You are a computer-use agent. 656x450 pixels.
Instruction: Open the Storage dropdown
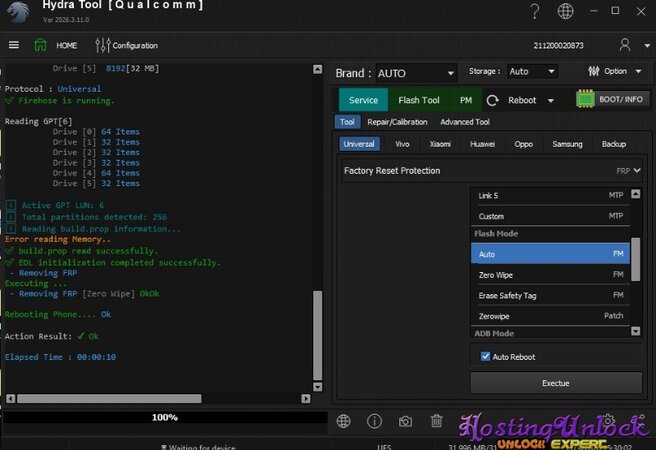532,72
